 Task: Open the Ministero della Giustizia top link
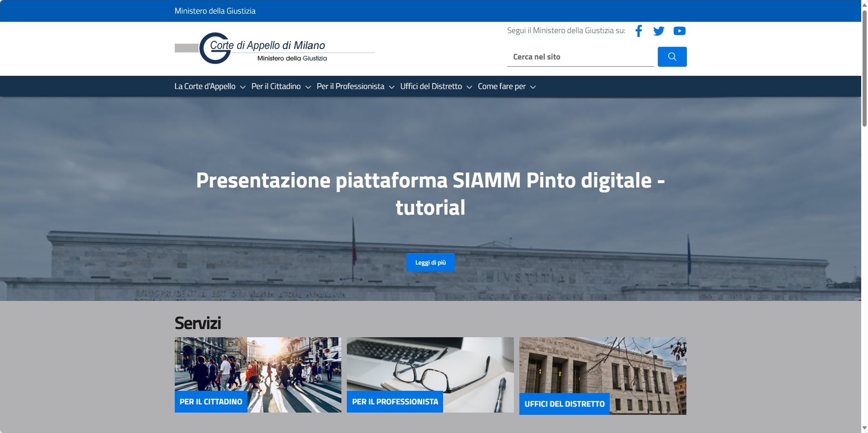pos(215,11)
